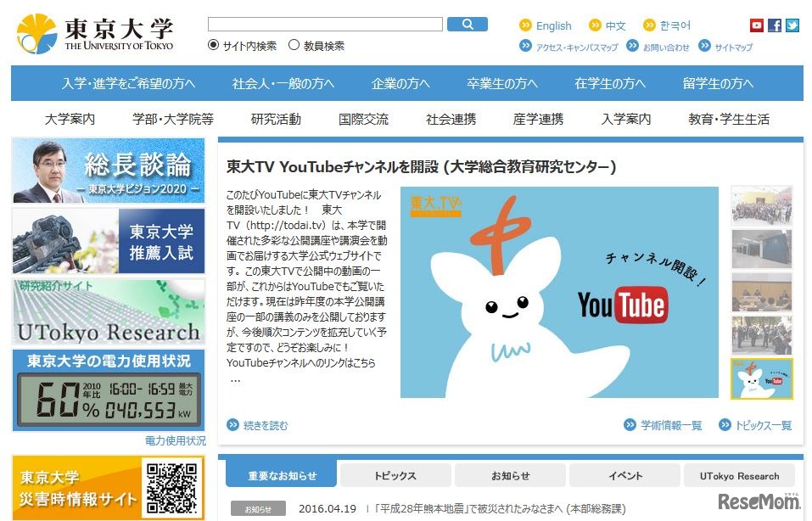Open the UTokyo Research banner
Viewport: 812px width, 521px height.
(x=109, y=311)
